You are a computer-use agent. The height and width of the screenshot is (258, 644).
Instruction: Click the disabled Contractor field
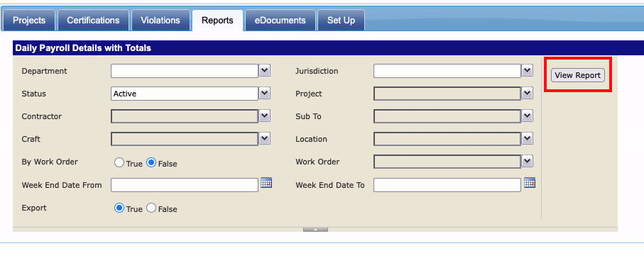coord(185,116)
